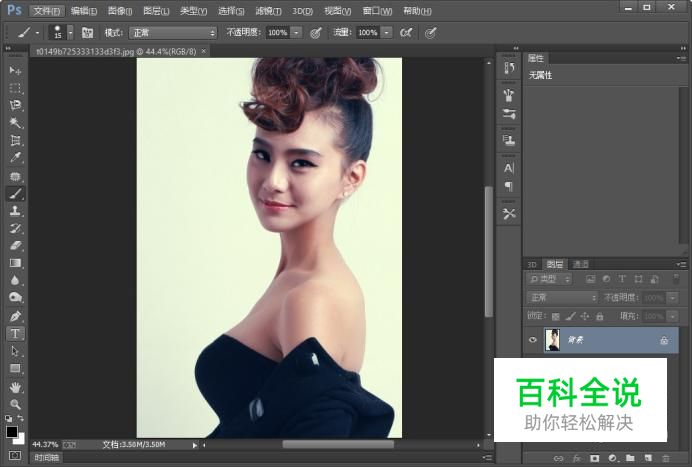Select the Blur tool
Screen dimensions: 692x467
[x=15, y=280]
